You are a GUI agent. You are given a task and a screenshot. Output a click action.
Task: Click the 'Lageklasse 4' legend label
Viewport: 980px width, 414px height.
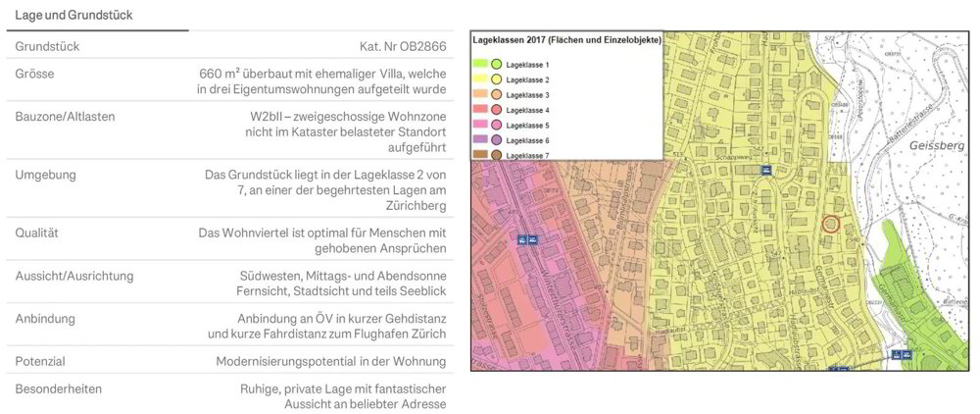pyautogui.click(x=527, y=110)
